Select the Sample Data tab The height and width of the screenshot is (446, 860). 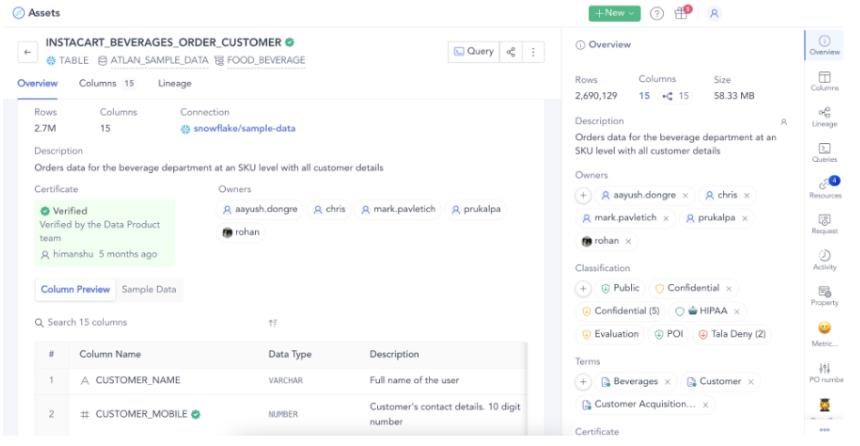click(x=149, y=290)
